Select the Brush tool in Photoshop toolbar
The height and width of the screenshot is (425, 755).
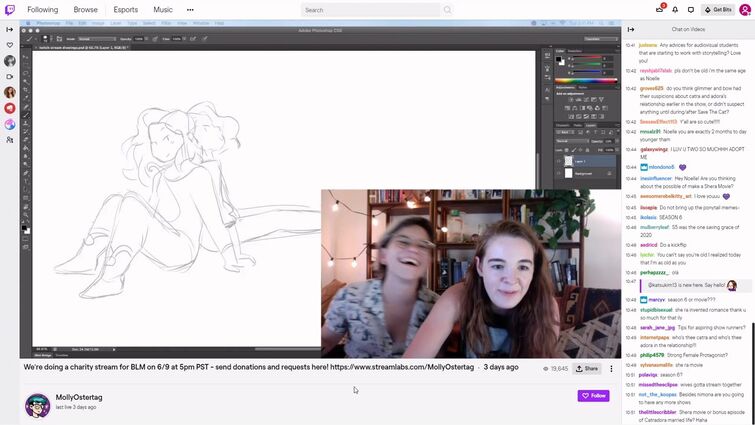point(26,115)
